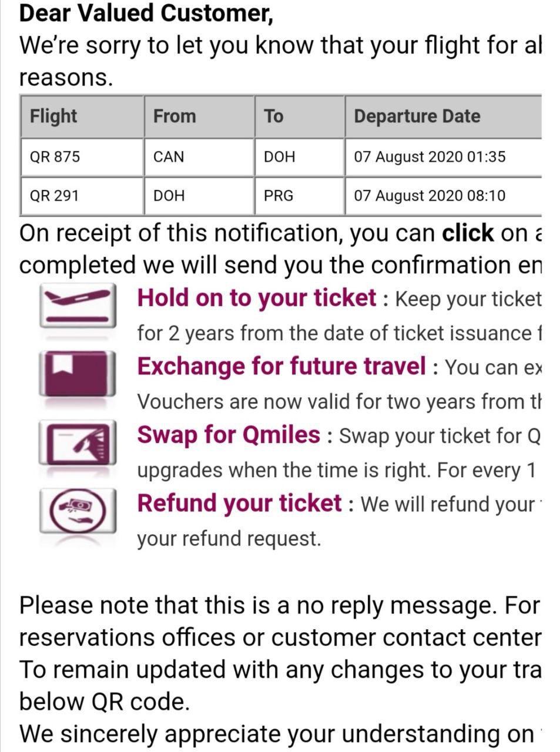This screenshot has height=752, width=560.
Task: Click the Qmiles swap tablet icon
Action: 77,442
